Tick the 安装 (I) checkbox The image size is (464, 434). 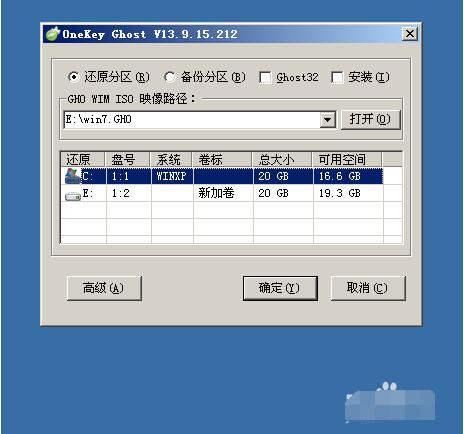coord(337,78)
